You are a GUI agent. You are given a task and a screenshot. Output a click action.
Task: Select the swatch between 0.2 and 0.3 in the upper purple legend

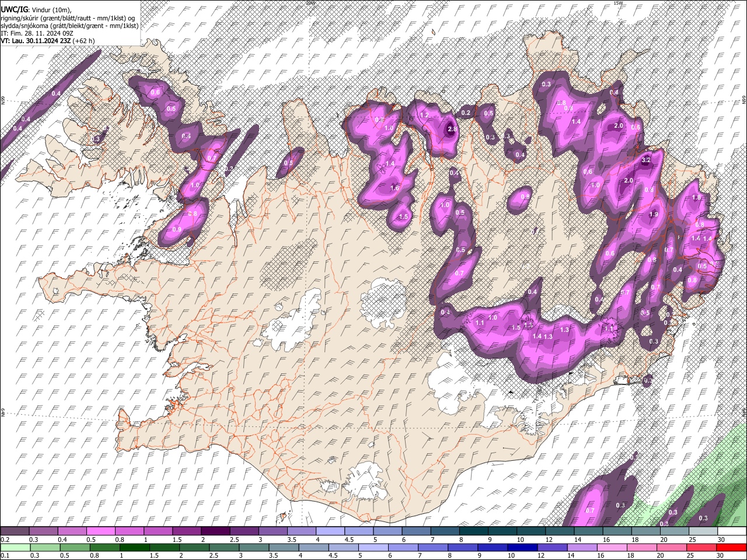click(15, 531)
